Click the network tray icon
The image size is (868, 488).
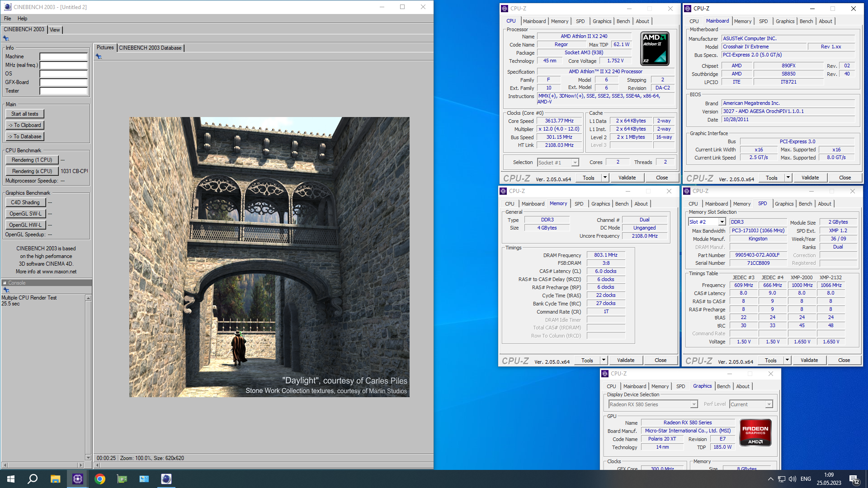click(x=781, y=479)
